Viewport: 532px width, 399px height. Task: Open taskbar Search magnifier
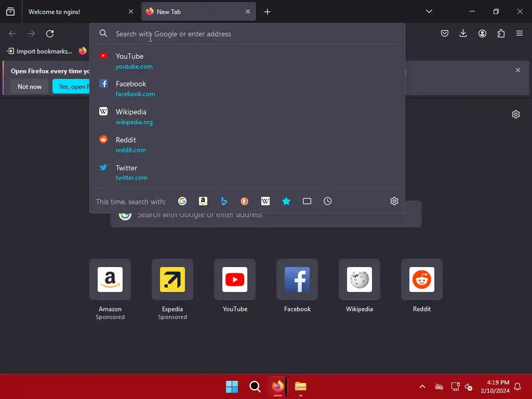pyautogui.click(x=255, y=387)
